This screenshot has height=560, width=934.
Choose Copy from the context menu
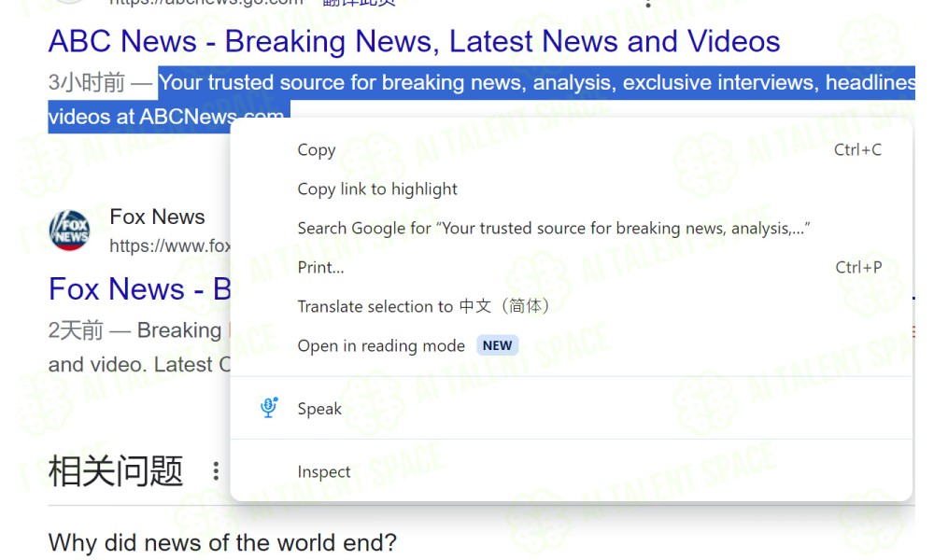pos(571,150)
